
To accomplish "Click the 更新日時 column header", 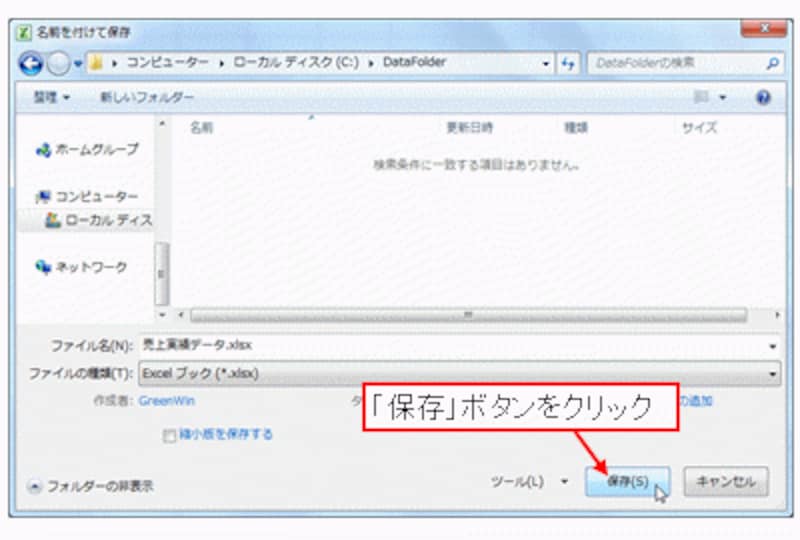I will (470, 128).
